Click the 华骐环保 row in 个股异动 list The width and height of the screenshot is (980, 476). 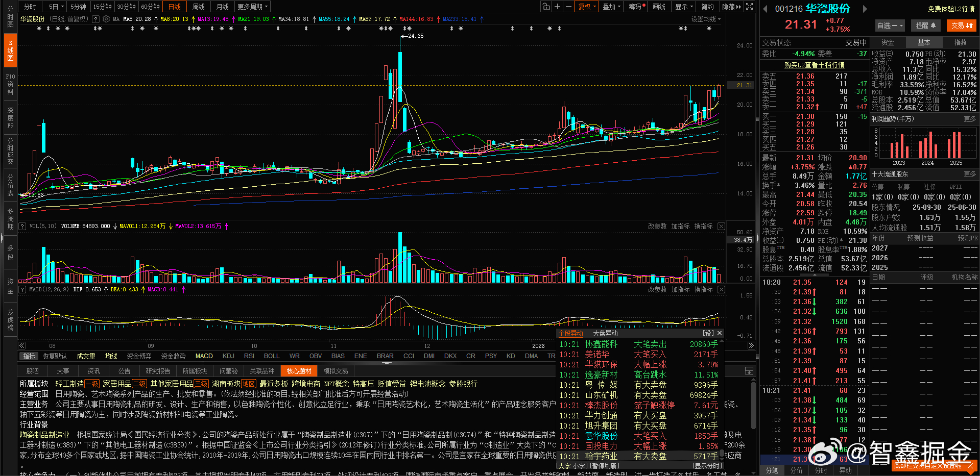click(639, 364)
